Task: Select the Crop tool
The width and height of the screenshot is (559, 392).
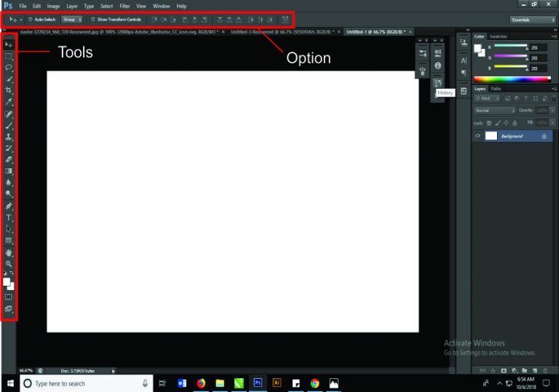Action: 9,90
